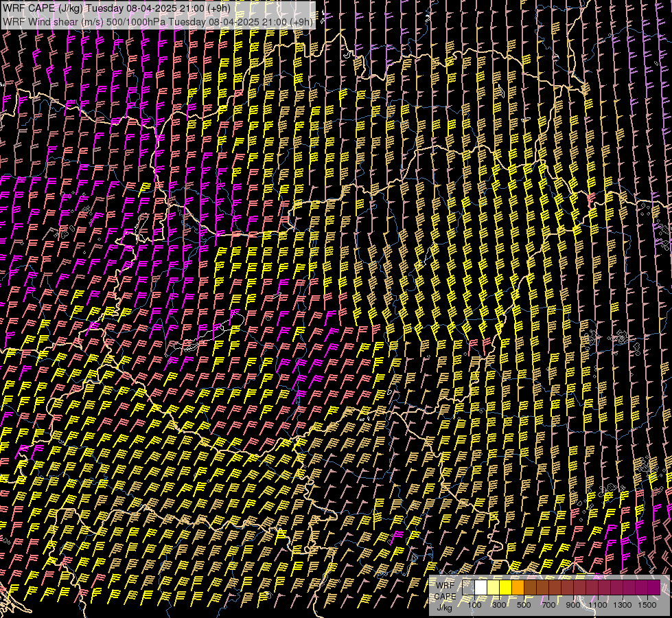The height and width of the screenshot is (618, 672).
Task: Select the transparent first CAPE legend swatch
Action: click(468, 588)
